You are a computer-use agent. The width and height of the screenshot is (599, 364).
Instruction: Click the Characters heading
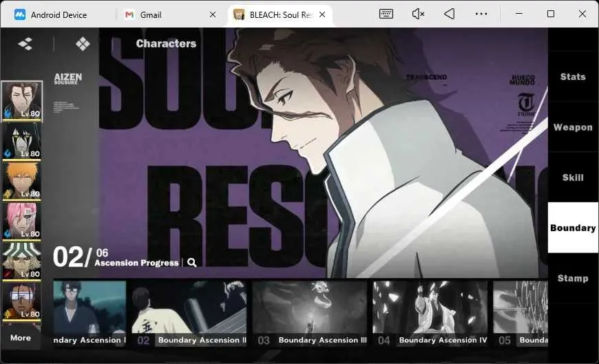tap(166, 43)
